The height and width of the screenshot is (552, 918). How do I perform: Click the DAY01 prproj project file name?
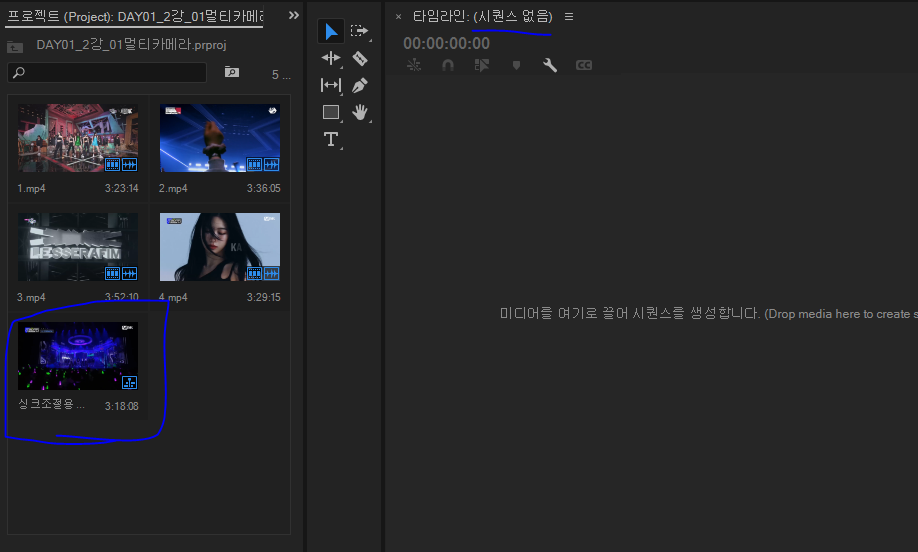coord(131,45)
